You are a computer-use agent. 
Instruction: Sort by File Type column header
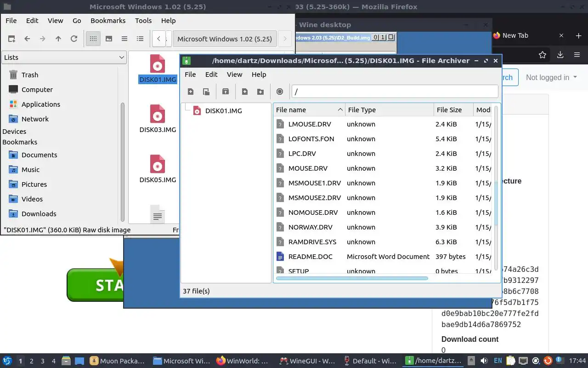coord(390,110)
